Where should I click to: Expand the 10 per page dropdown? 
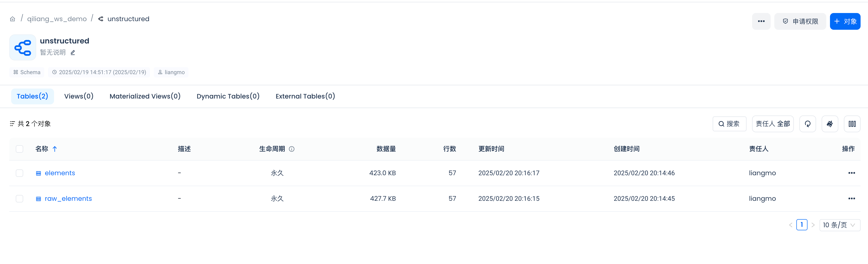(839, 225)
